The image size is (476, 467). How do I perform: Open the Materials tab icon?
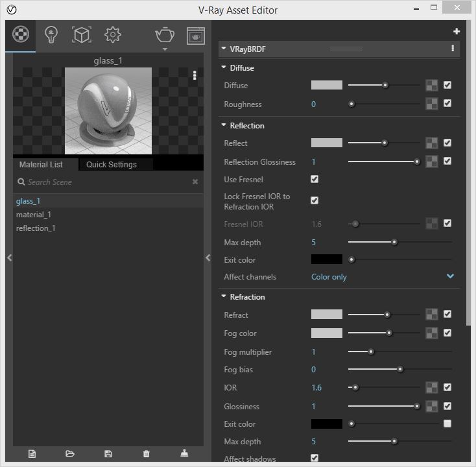coord(21,34)
